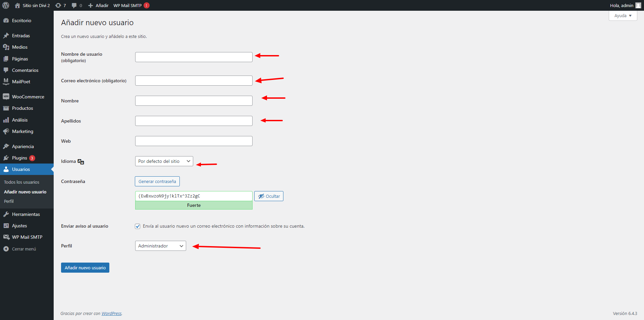Focus the Web URL field

coord(194,141)
